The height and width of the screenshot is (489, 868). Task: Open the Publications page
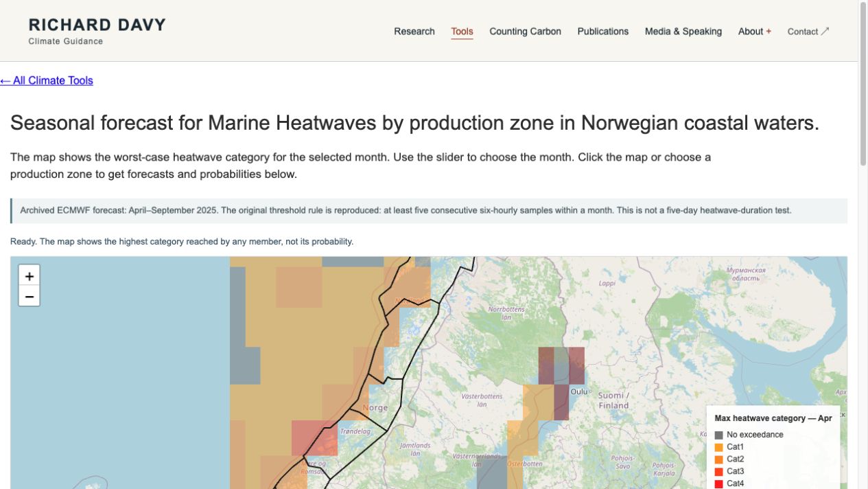603,32
